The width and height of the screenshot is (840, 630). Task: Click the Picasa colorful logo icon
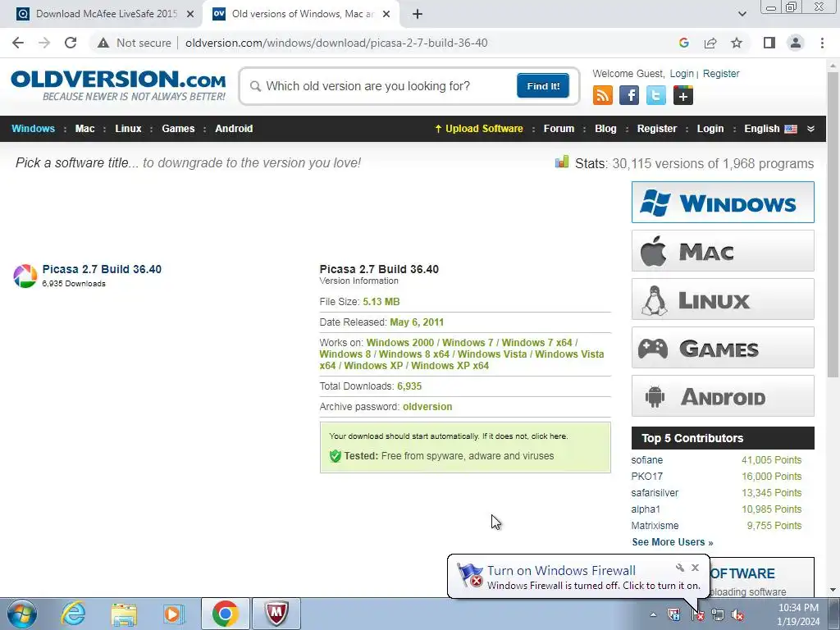(25, 276)
